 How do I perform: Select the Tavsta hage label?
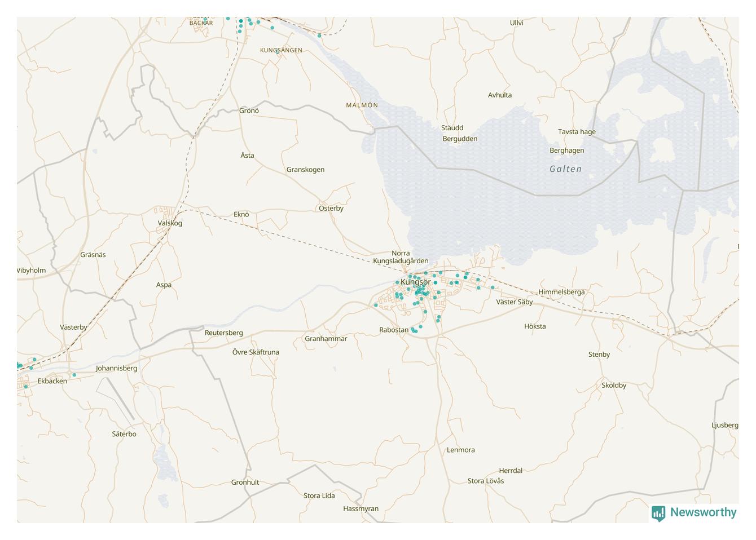click(577, 132)
